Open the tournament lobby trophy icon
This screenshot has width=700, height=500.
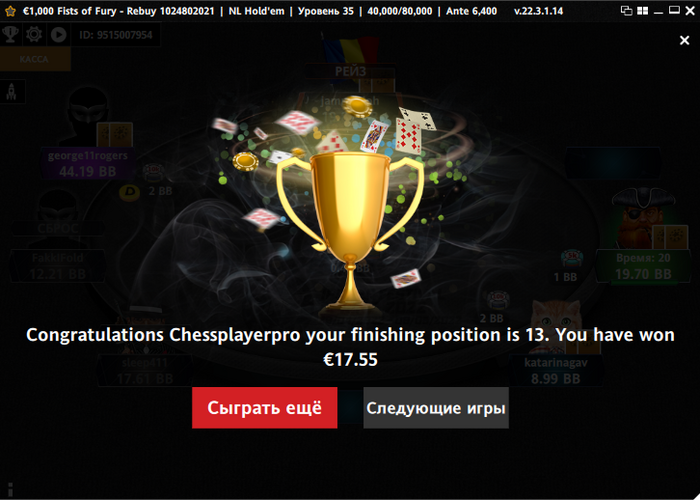(x=10, y=34)
